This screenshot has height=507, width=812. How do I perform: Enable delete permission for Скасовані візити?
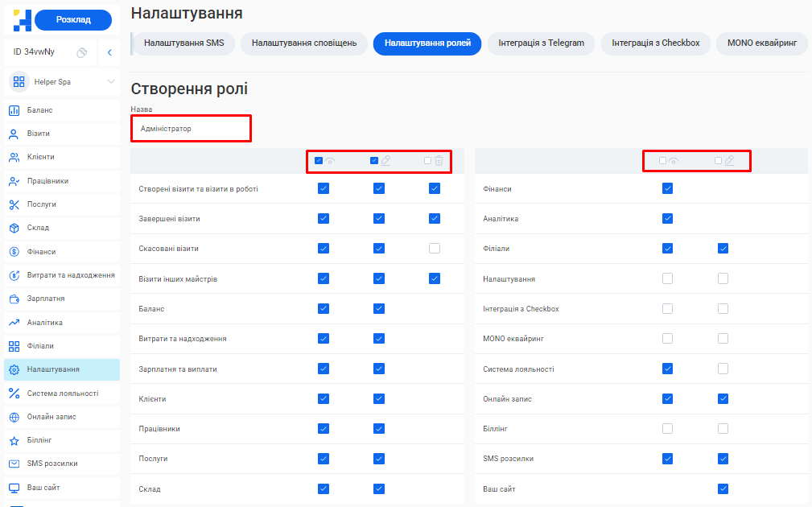click(435, 248)
